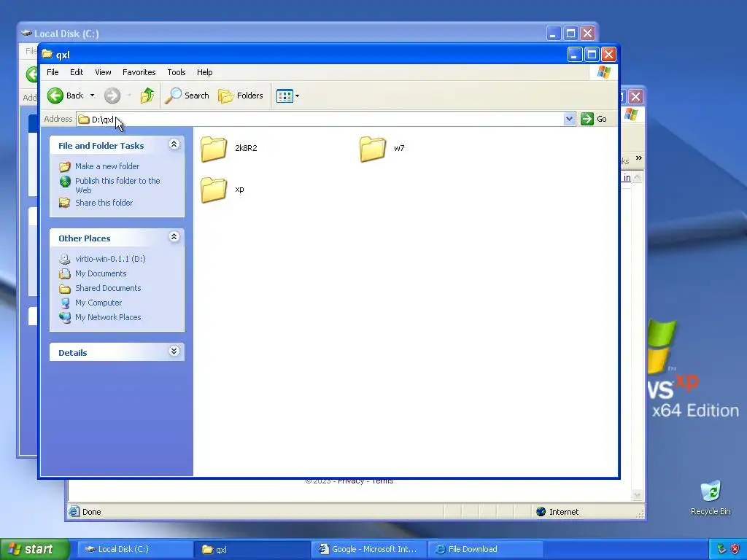Click the Share this folder hand icon
The width and height of the screenshot is (747, 560).
[x=65, y=203]
